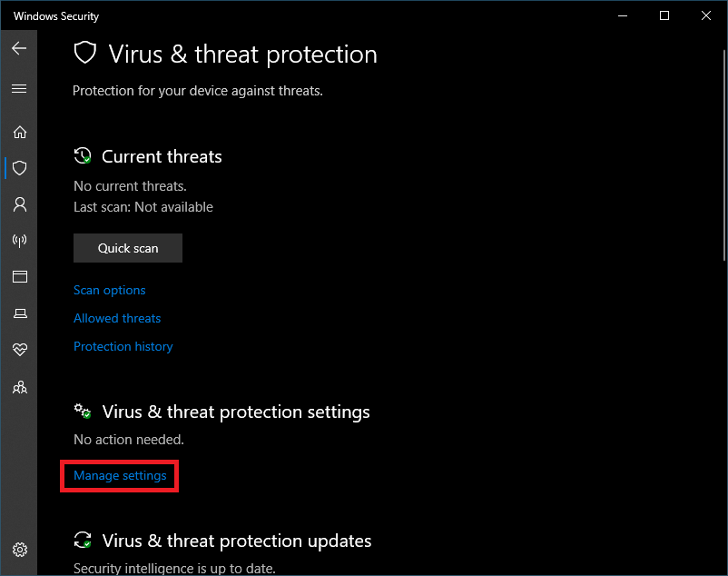
Task: Click the Current threats scan icon
Action: pos(83,155)
